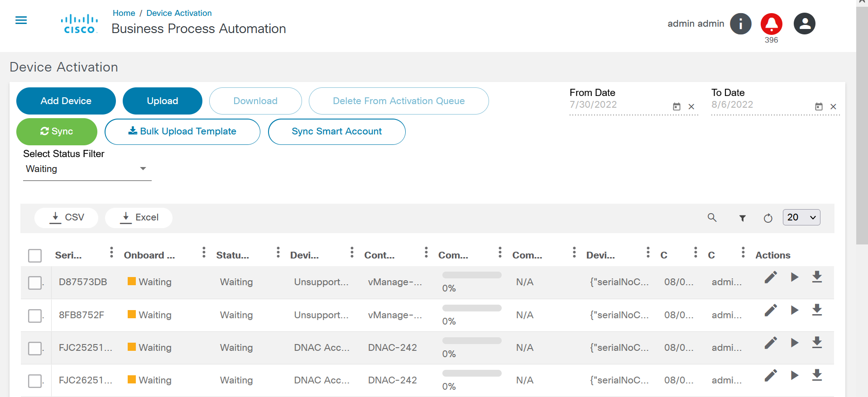
Task: Go to Home breadcrumb link
Action: (124, 13)
